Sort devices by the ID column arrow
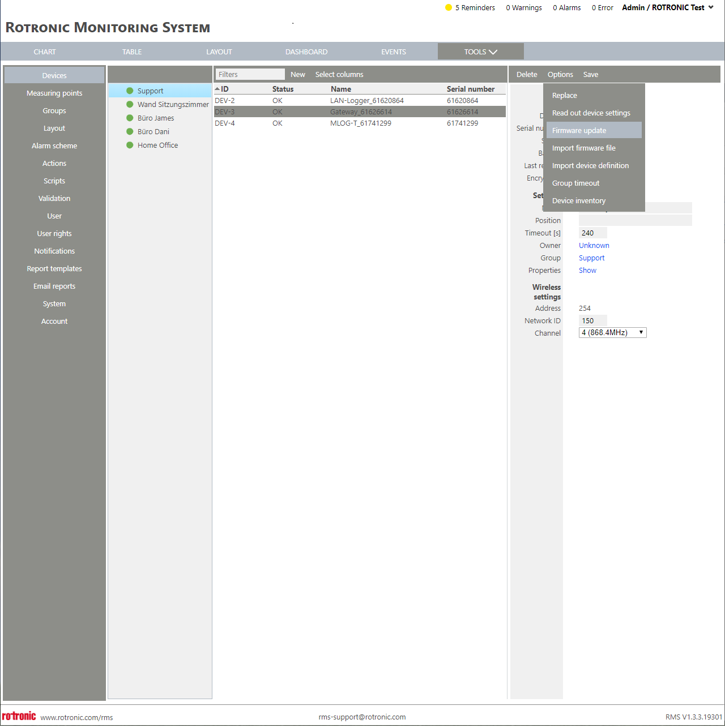This screenshot has width=725, height=728. pos(217,89)
